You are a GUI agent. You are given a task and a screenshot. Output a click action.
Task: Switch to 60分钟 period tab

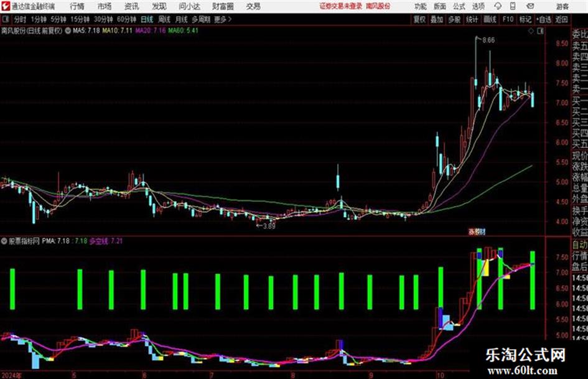126,19
